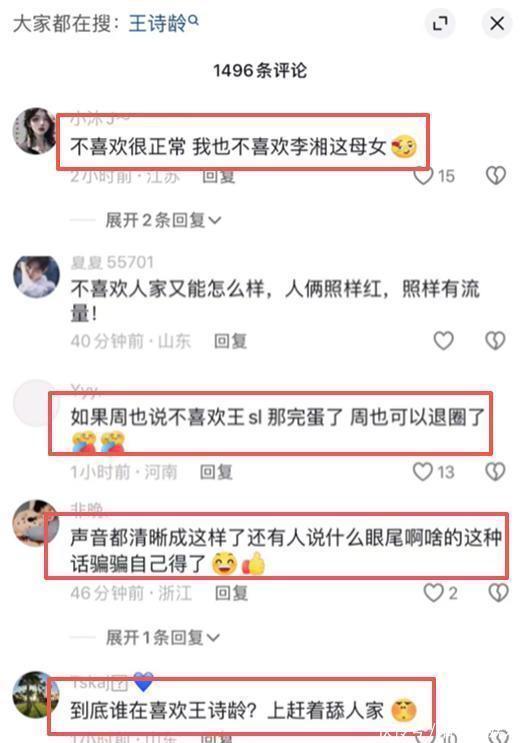Viewport: 526px width, 743px height.
Task: Like the comment about 李湘这母女
Action: click(x=423, y=176)
